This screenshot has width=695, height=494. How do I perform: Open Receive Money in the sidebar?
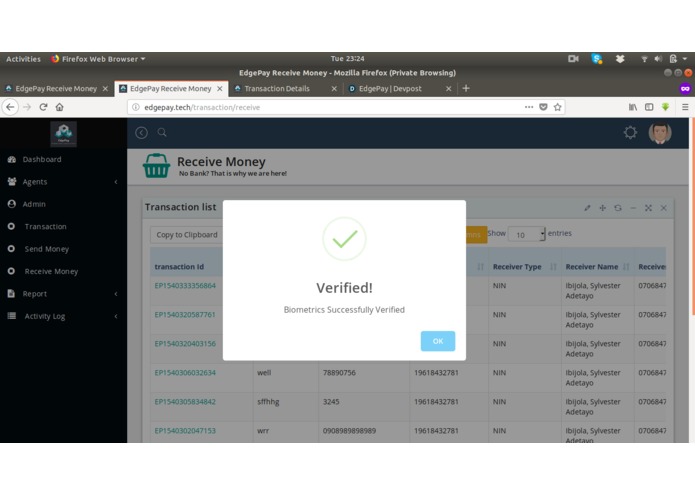tap(51, 271)
